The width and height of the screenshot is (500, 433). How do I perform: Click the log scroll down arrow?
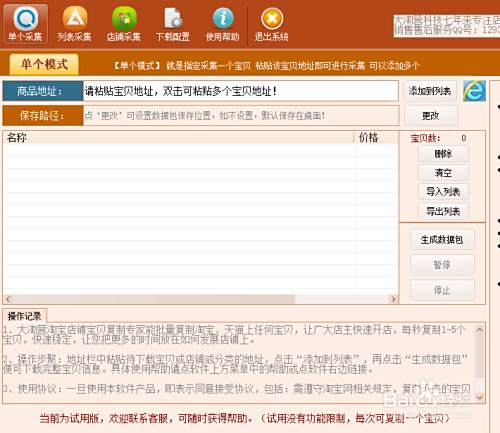479,397
